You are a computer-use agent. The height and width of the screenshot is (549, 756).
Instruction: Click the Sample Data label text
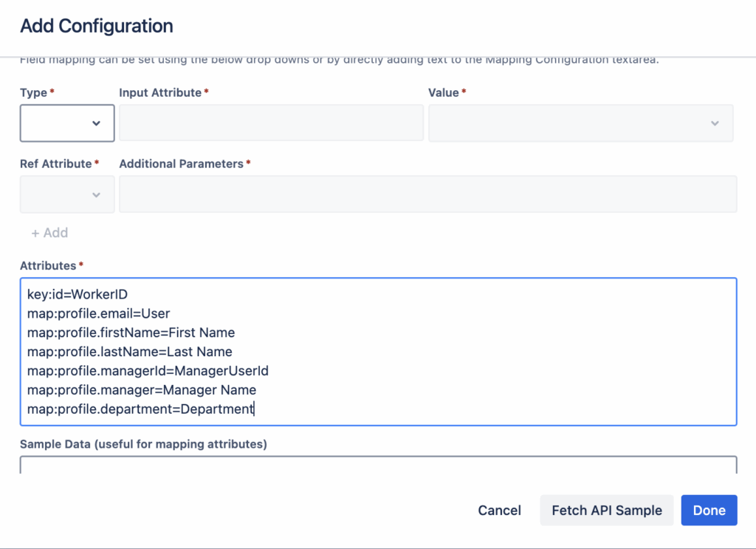[x=143, y=444]
